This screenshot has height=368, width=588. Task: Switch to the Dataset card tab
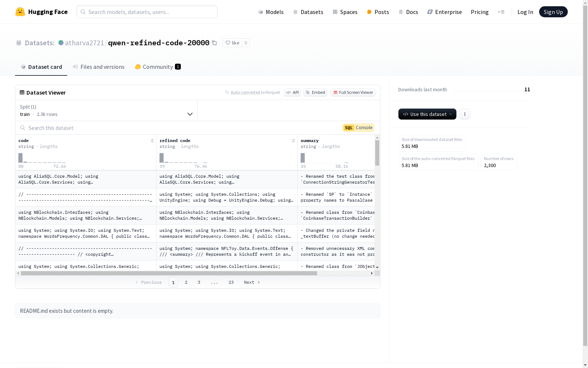41,67
